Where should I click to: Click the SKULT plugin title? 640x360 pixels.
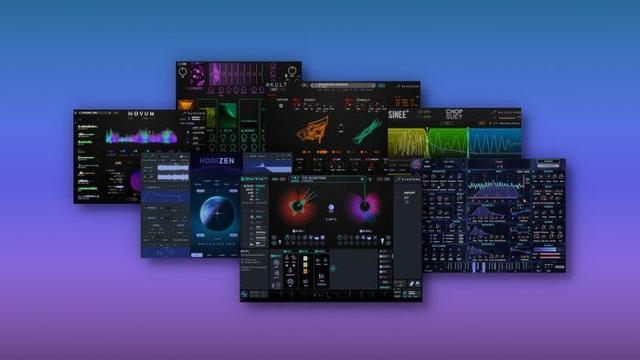276,85
